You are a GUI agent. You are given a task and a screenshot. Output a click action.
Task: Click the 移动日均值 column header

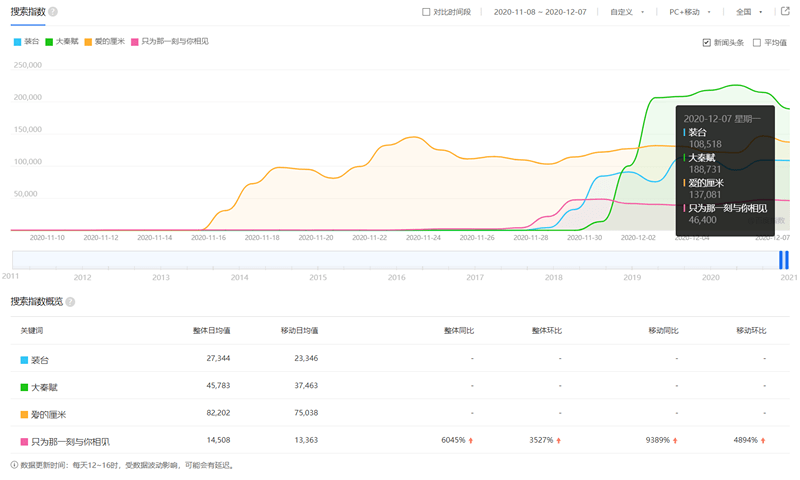[299, 331]
